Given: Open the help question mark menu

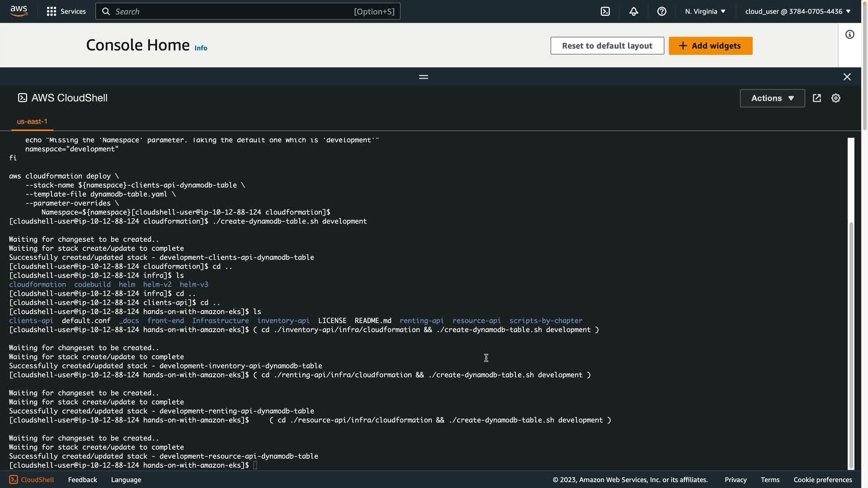Looking at the screenshot, I should click(x=661, y=11).
